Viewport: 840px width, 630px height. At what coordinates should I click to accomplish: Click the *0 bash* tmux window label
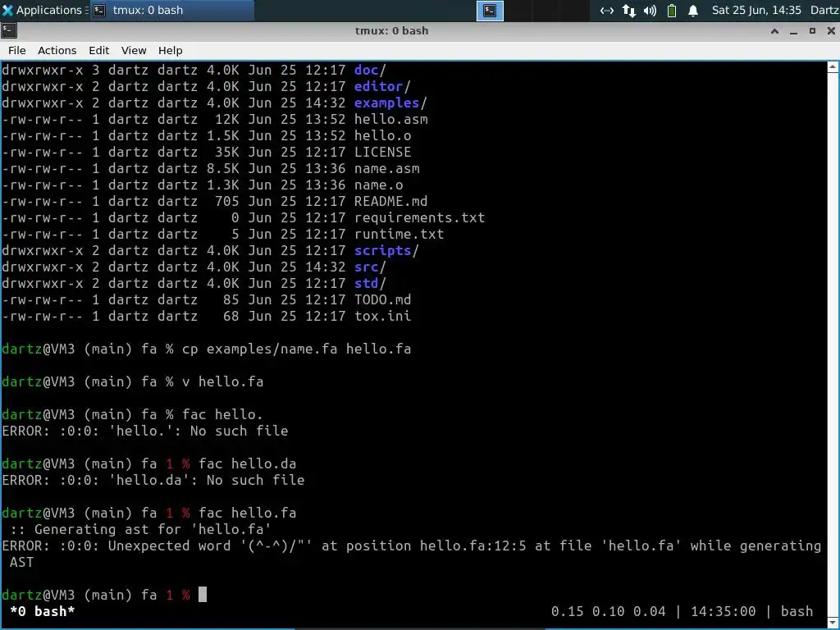(x=43, y=611)
